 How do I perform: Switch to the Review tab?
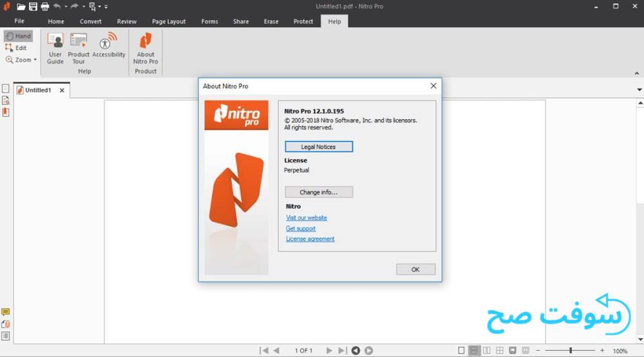coord(126,21)
